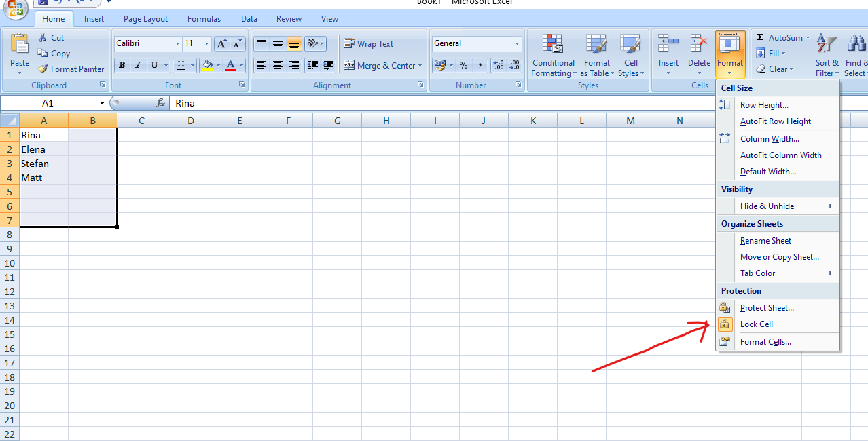
Task: Open Hide & Unhide submenu
Action: coord(778,206)
